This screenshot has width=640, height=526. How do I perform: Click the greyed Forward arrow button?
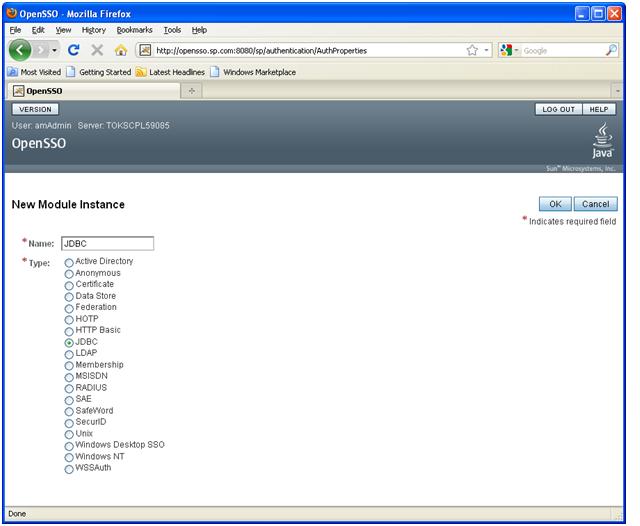coord(41,50)
